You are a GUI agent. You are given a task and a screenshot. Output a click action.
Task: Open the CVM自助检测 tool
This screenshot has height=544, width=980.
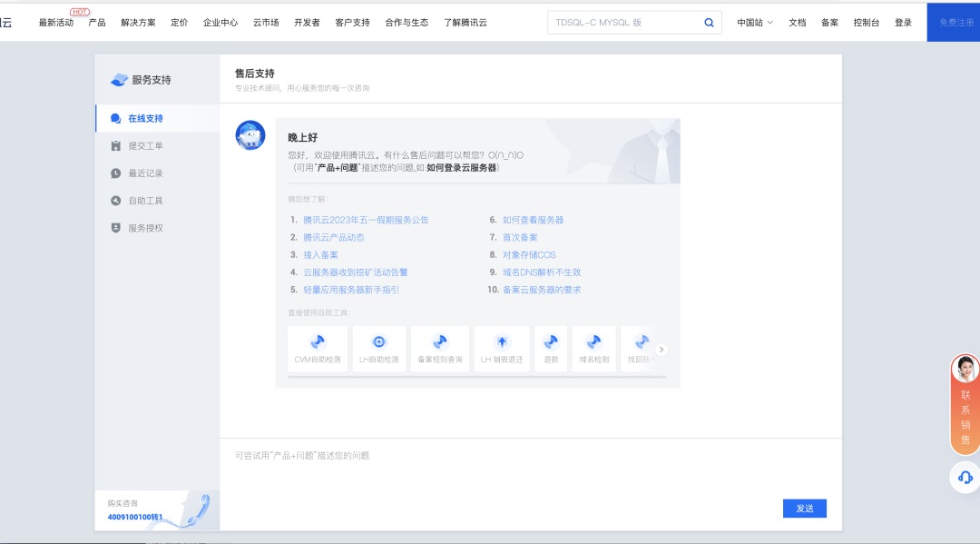coord(318,349)
